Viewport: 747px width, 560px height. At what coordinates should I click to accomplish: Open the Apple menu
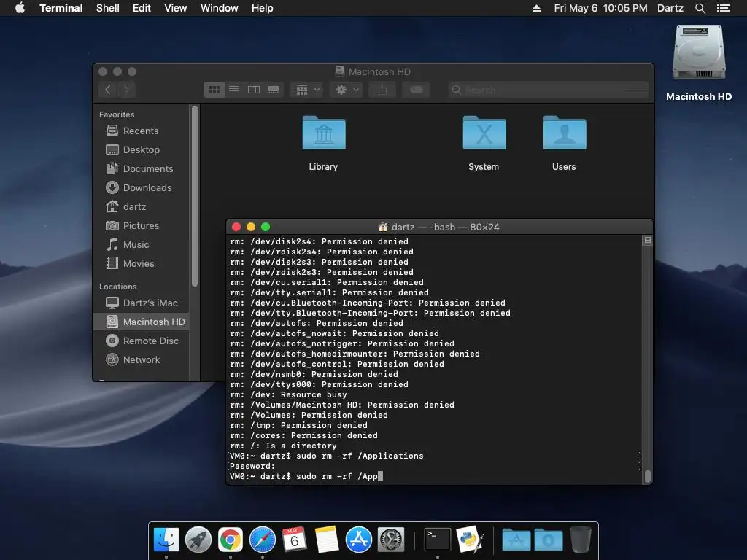click(x=20, y=8)
